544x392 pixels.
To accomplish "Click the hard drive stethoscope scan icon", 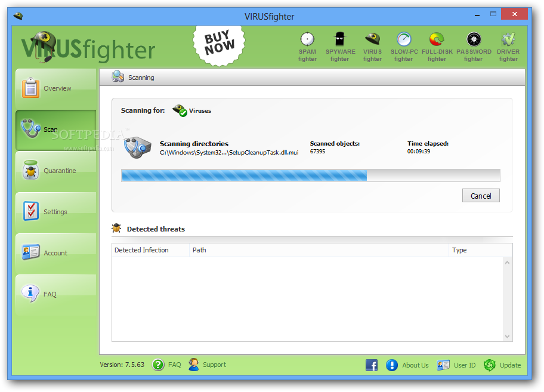I will tap(137, 147).
